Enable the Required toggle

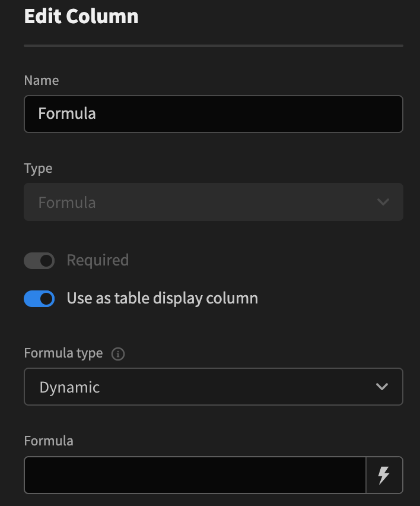pyautogui.click(x=39, y=261)
